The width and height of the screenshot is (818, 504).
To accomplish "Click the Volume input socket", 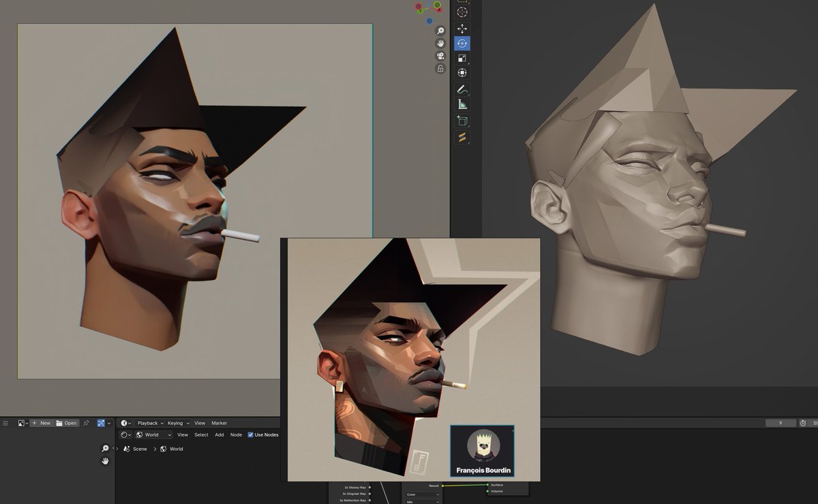I will click(x=487, y=491).
